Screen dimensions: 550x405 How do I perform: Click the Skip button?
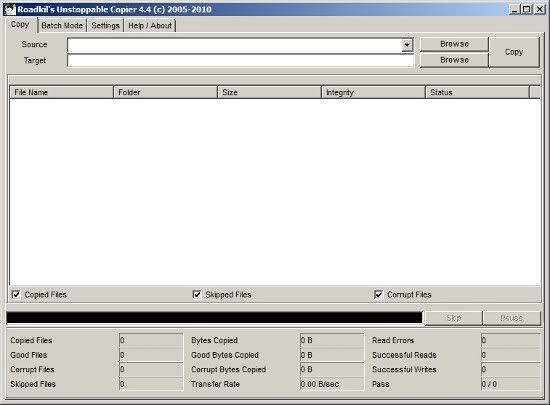tap(454, 318)
